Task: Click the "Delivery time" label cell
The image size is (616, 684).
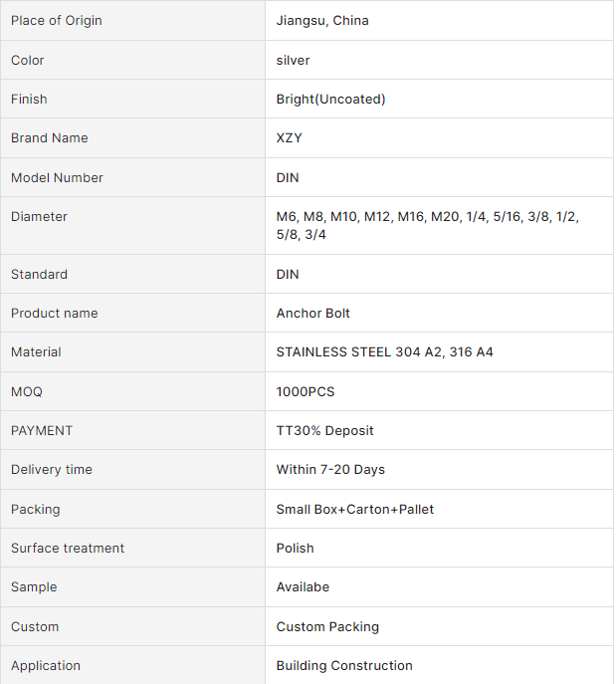Action: point(52,470)
